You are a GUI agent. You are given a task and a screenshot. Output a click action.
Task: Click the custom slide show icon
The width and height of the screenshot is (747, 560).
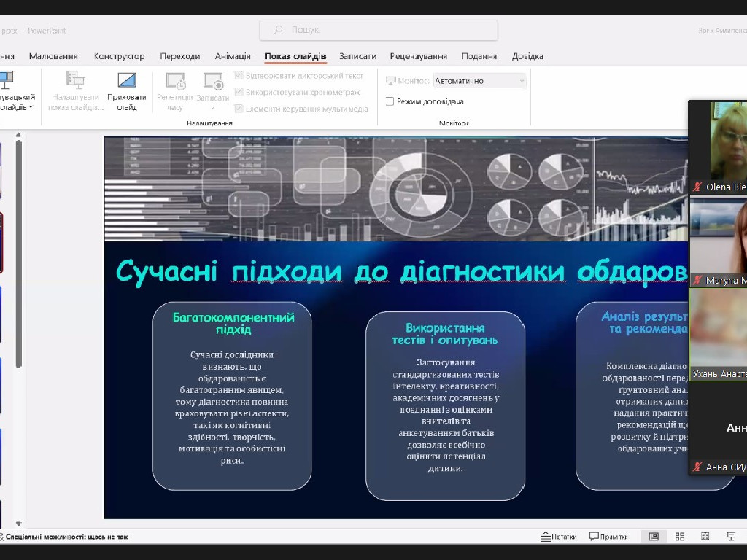point(7,79)
